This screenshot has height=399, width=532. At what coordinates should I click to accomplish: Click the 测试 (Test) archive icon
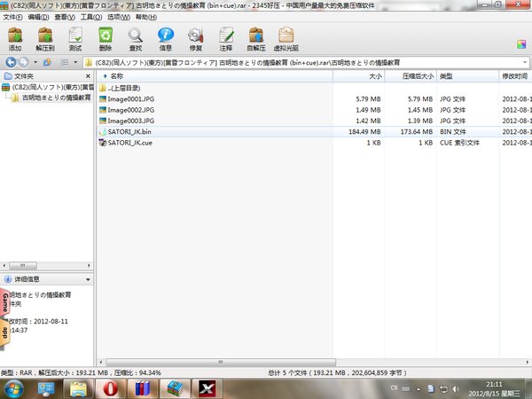75,38
